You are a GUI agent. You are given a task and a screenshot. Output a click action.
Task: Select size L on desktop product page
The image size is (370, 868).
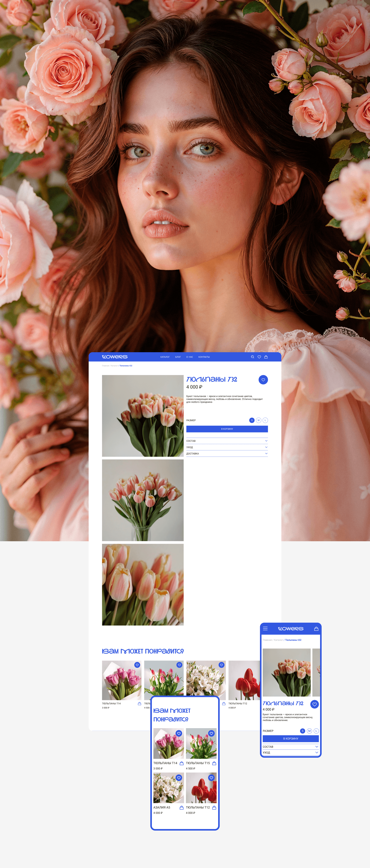265,420
